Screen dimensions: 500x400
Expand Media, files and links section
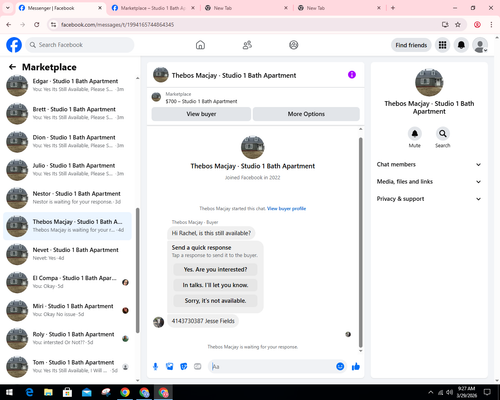coord(429,182)
